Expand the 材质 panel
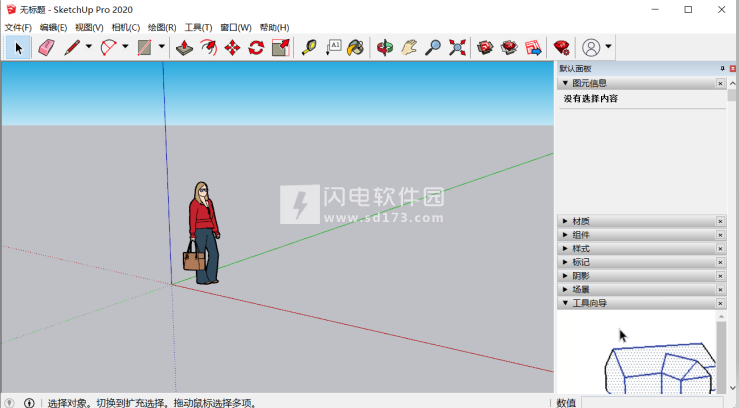The width and height of the screenshot is (739, 408). [x=565, y=221]
